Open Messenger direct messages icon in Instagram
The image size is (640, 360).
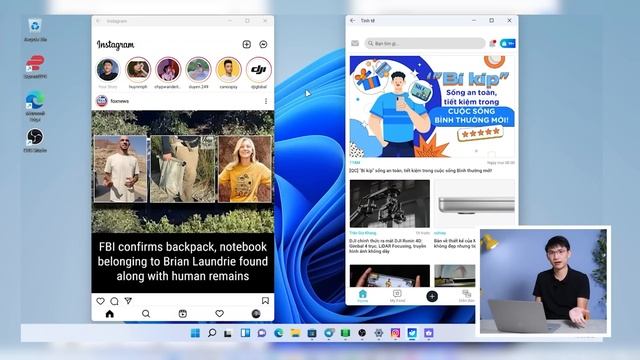263,44
